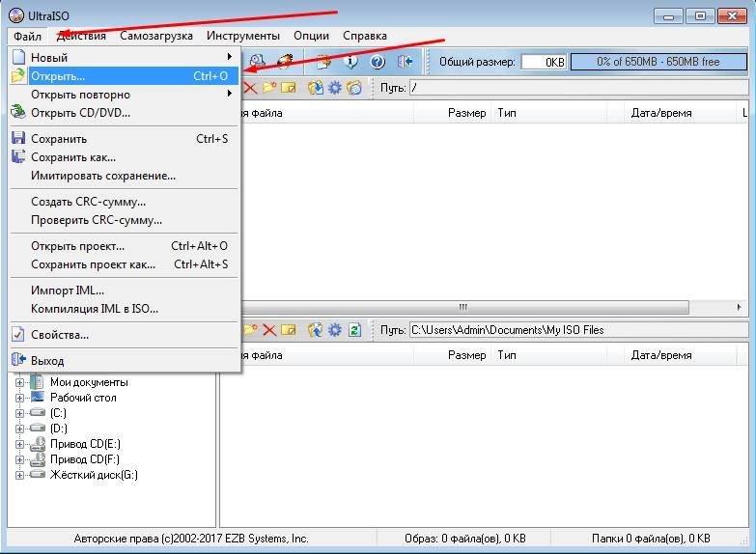Image resolution: width=756 pixels, height=554 pixels.
Task: Choose Проверить CRC-сумму... menu entry
Action: click(x=124, y=220)
